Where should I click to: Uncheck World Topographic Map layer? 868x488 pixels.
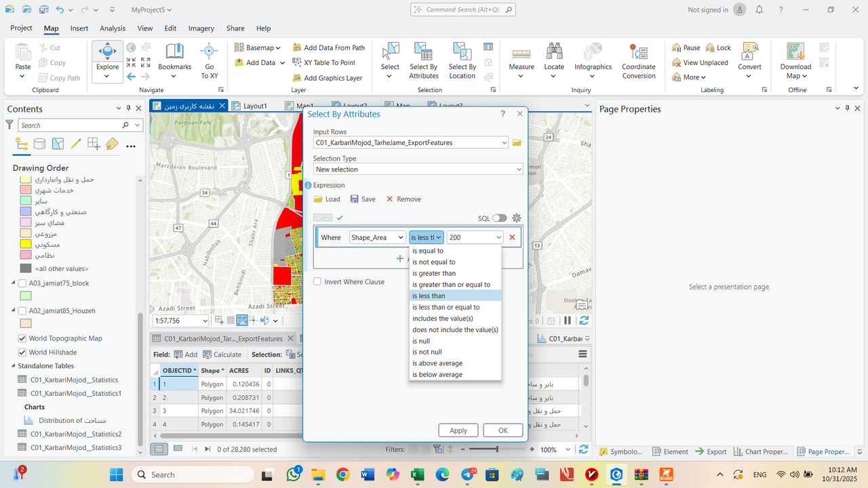click(22, 338)
